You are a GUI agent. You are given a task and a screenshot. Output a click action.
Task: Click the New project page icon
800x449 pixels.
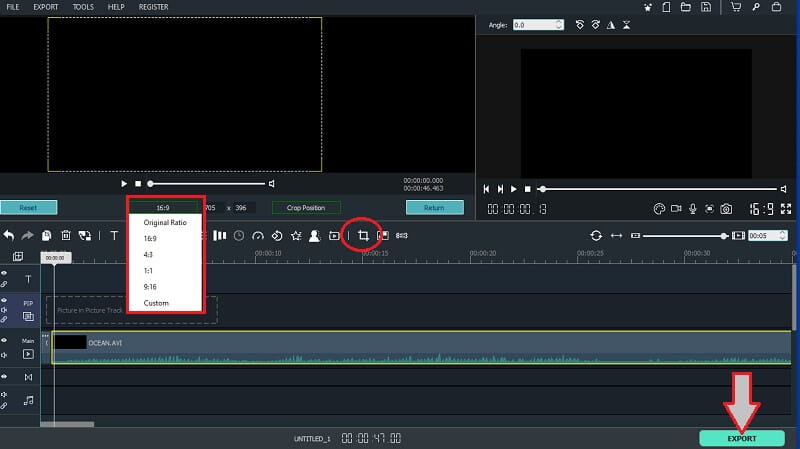point(666,7)
